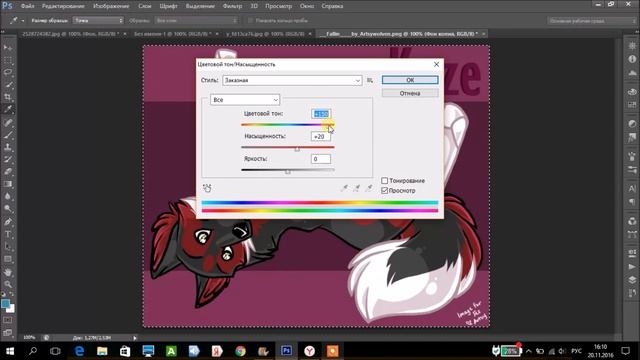The width and height of the screenshot is (640, 360).
Task: Open the Adjustments panel icon
Action: click(x=632, y=124)
